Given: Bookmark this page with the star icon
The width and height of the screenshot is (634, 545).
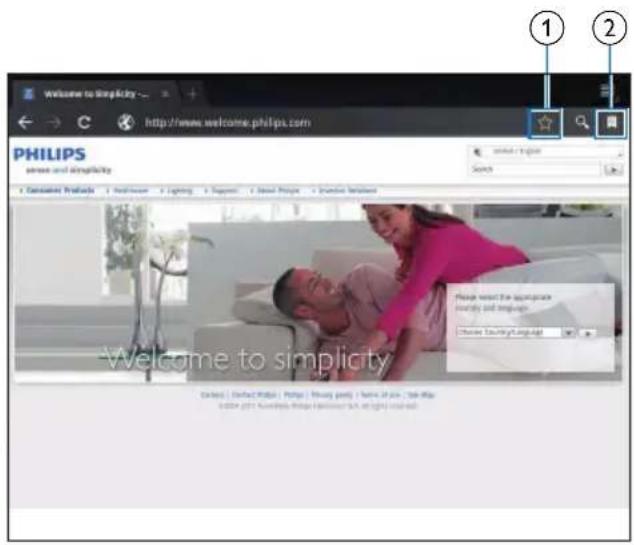Looking at the screenshot, I should [x=545, y=123].
